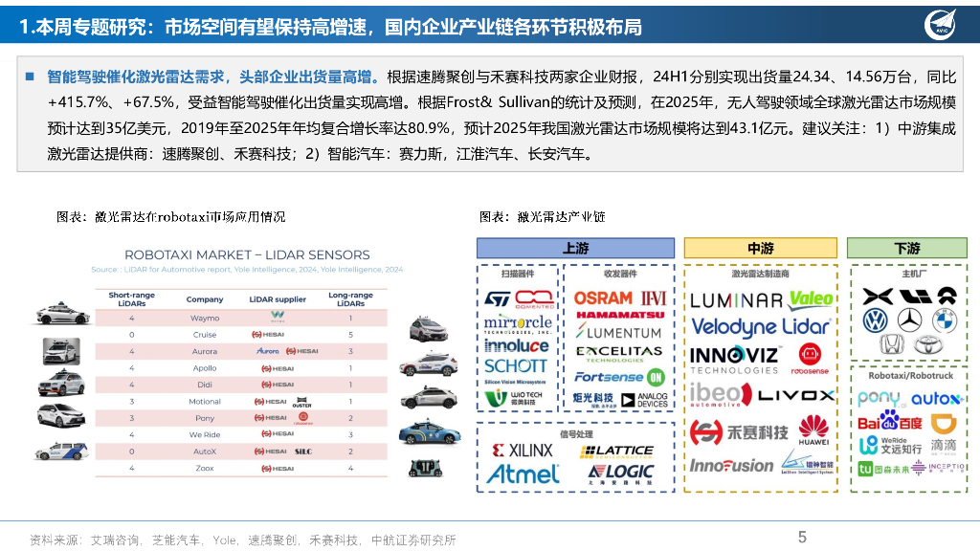Image resolution: width=980 pixels, height=551 pixels.
Task: Click the Cruise row company name
Action: point(205,335)
